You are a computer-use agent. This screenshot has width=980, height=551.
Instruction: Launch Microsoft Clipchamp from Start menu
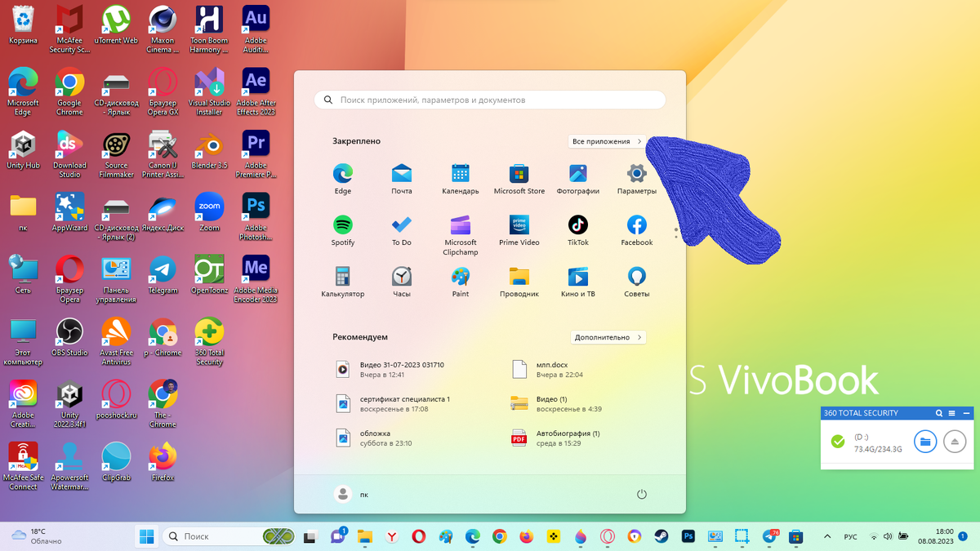pyautogui.click(x=461, y=235)
